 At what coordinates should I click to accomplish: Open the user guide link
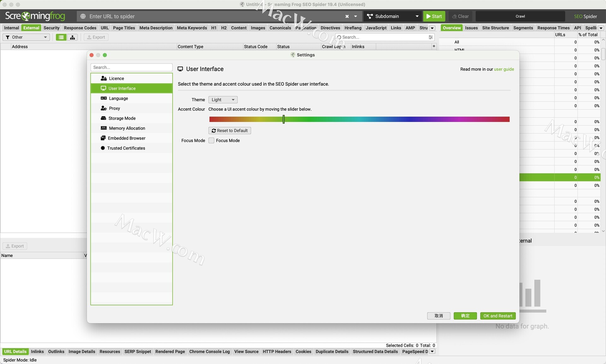pyautogui.click(x=504, y=69)
